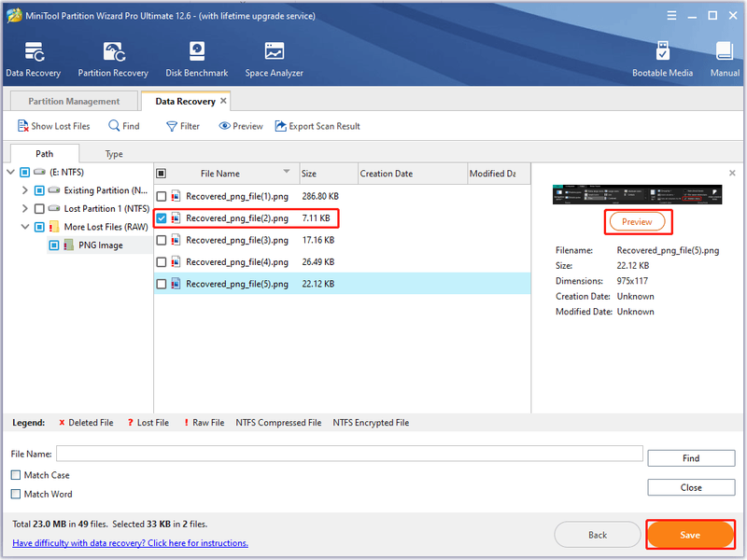Image resolution: width=747 pixels, height=560 pixels.
Task: Open the Filter funnel option
Action: click(172, 126)
